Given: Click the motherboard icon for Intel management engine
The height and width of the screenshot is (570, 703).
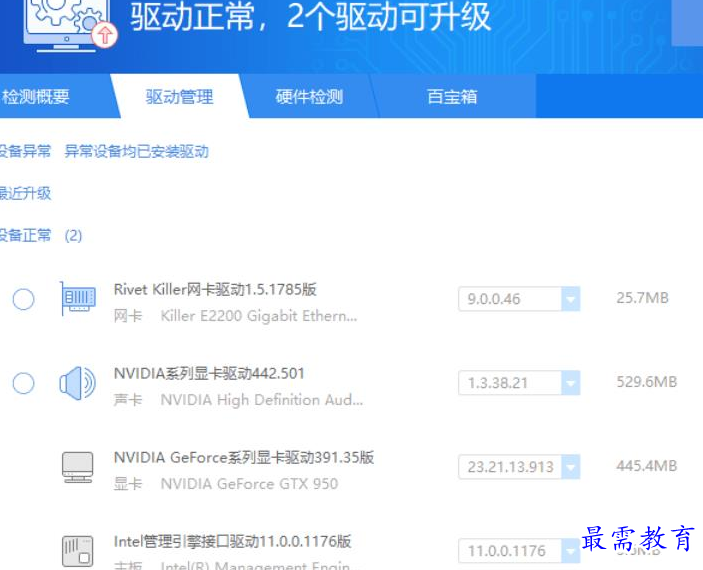Looking at the screenshot, I should [78, 551].
